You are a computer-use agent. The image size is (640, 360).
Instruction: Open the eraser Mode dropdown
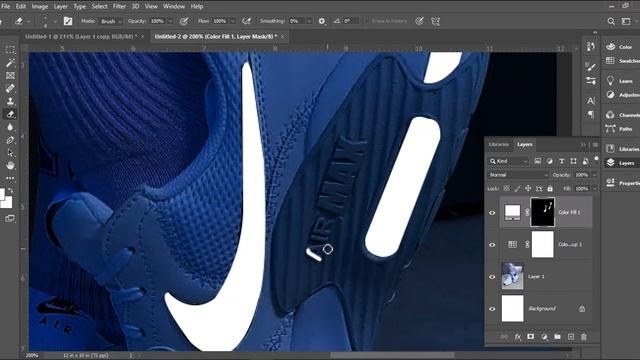coord(111,21)
